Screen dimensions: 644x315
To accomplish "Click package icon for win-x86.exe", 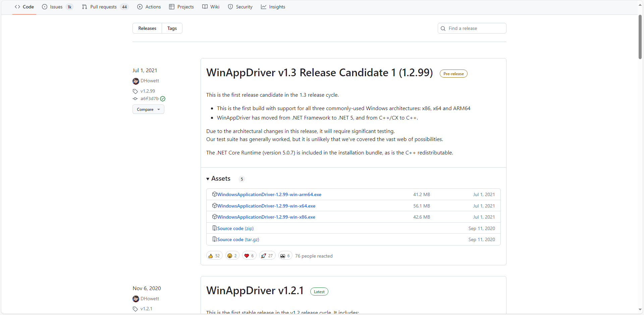I will click(x=214, y=217).
